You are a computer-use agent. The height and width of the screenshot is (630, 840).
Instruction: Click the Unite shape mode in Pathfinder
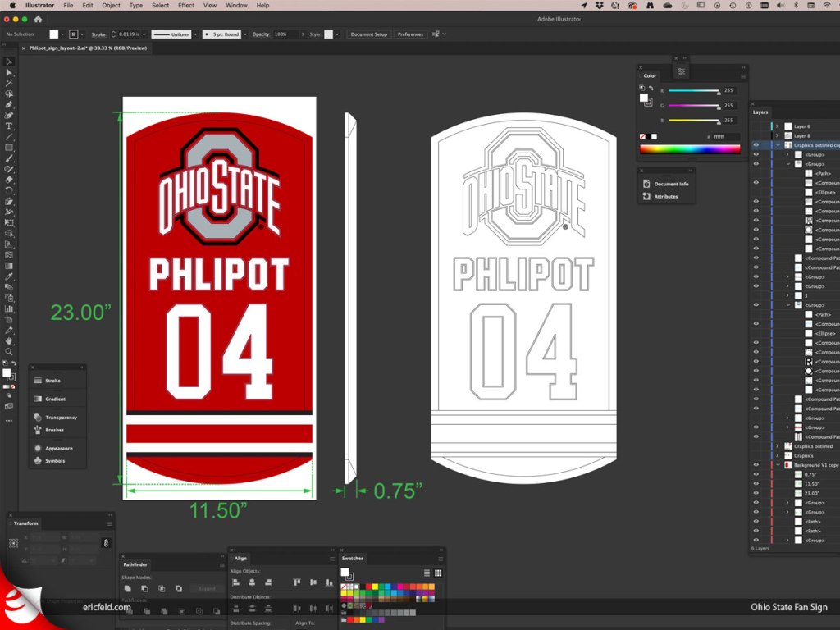coord(127,588)
